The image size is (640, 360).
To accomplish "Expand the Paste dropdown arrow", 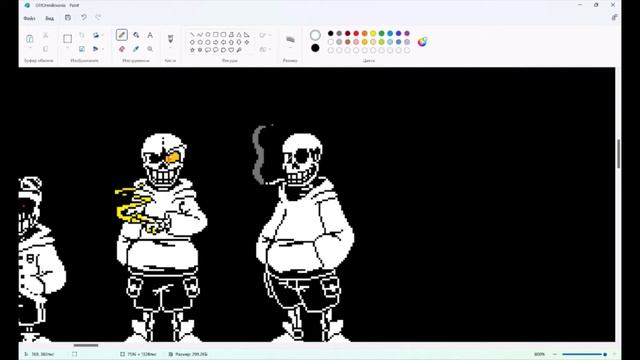I will [30, 48].
